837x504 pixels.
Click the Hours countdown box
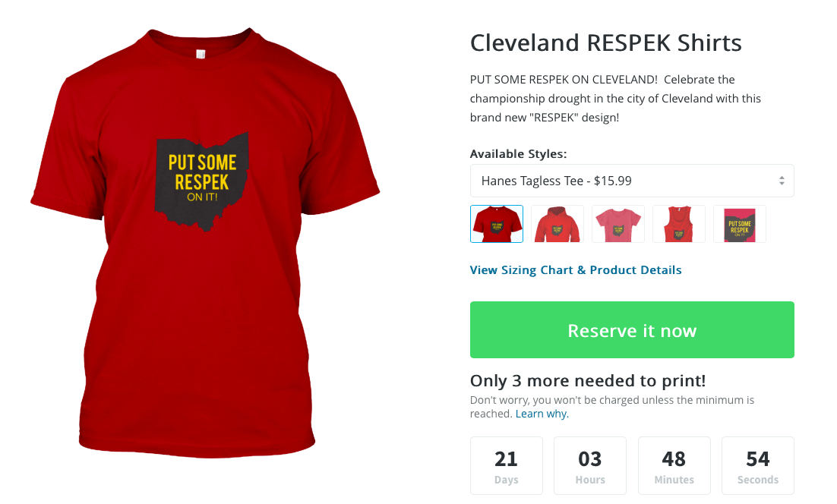[x=590, y=465]
